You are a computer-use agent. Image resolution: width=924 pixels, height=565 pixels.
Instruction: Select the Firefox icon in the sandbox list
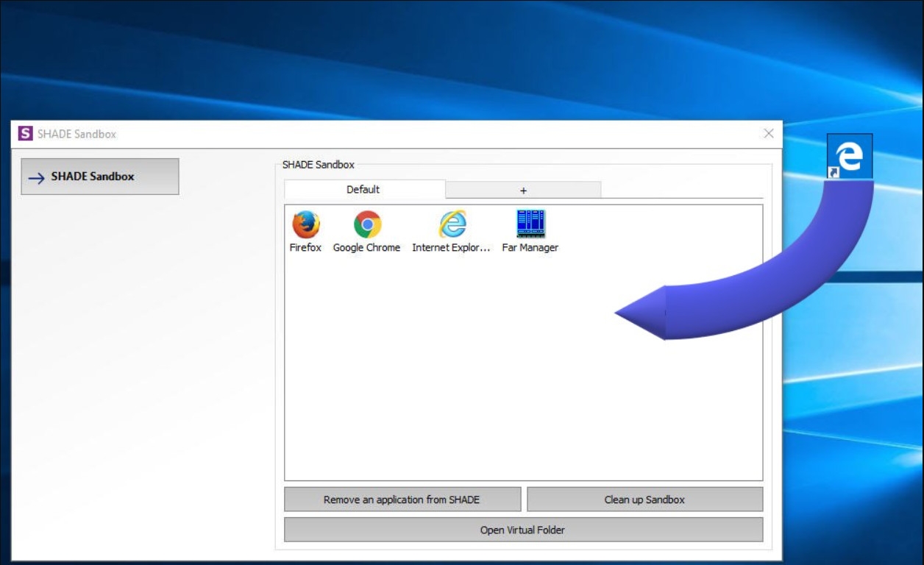305,224
